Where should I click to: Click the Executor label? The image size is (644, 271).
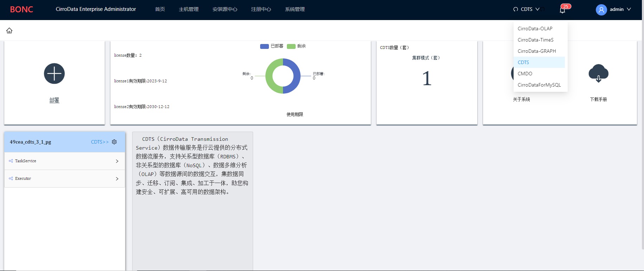tap(23, 178)
